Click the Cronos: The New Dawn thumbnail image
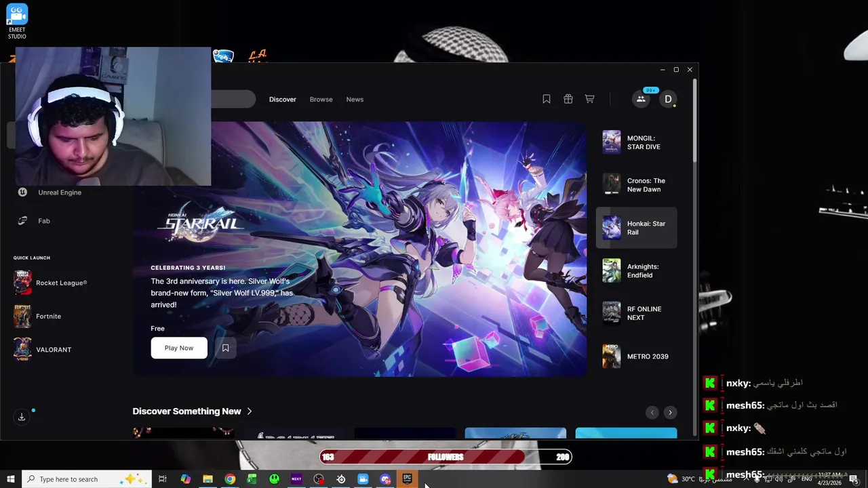This screenshot has width=868, height=488. pos(612,185)
